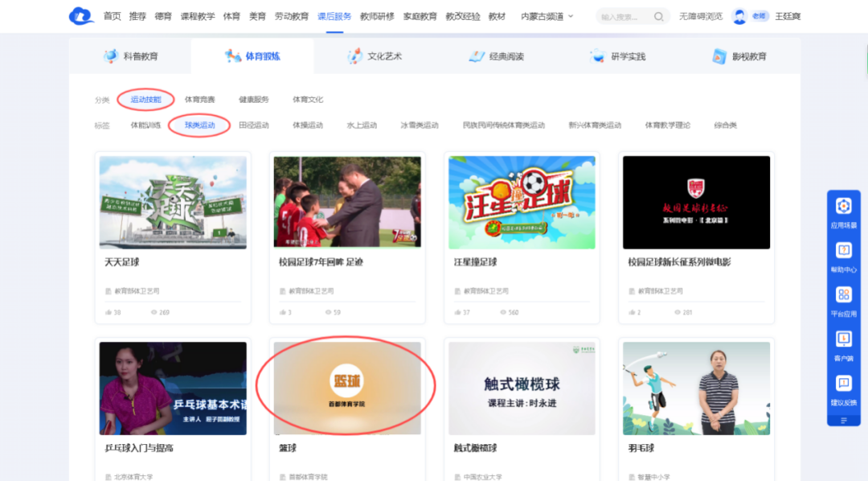Screen dimensions: 868x481
Task: Go to 首页 in top navigation
Action: point(113,17)
